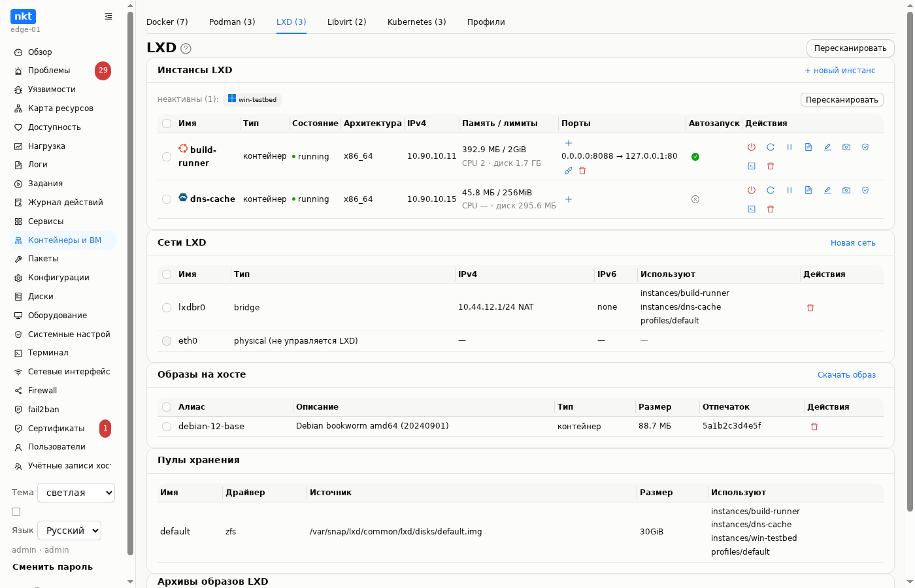The image size is (915, 588).
Task: Tick the checkbox below the theme selector
Action: click(16, 512)
